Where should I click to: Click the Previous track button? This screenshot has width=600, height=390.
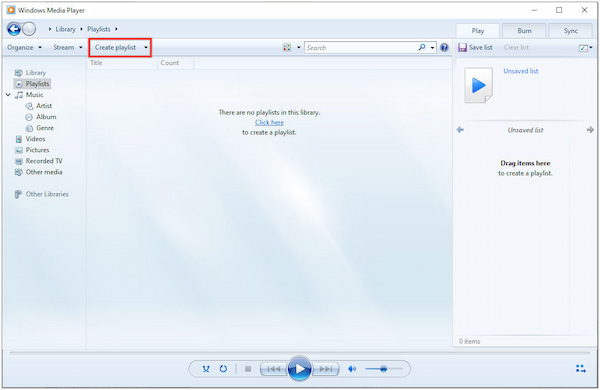(x=274, y=369)
